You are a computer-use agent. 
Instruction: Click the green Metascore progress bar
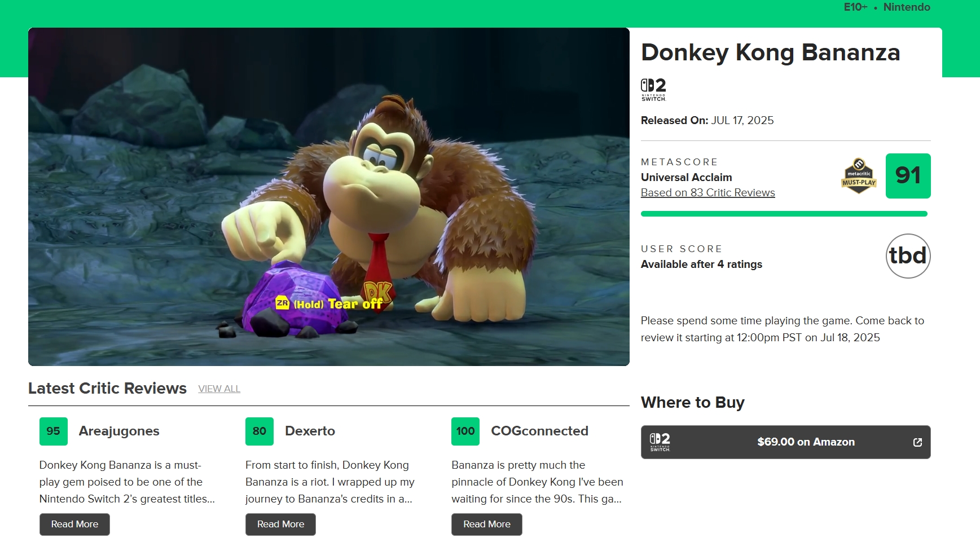[784, 214]
